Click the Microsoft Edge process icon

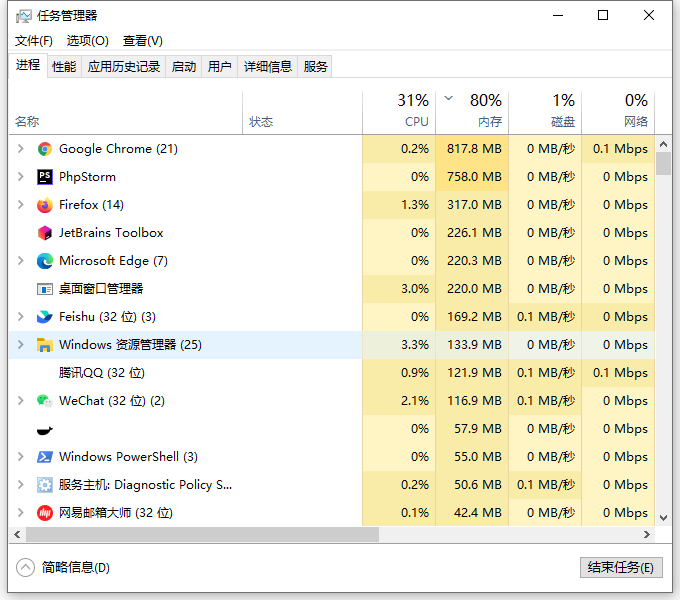(x=44, y=261)
